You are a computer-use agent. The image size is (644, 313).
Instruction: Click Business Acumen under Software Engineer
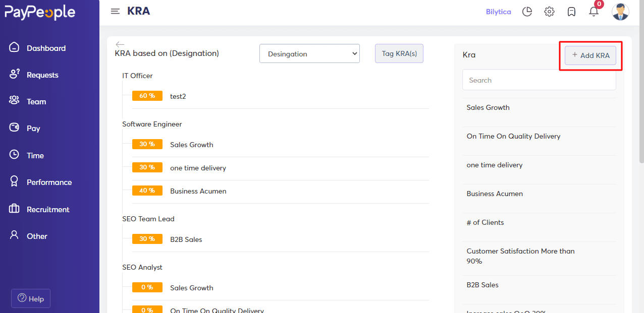pyautogui.click(x=198, y=191)
